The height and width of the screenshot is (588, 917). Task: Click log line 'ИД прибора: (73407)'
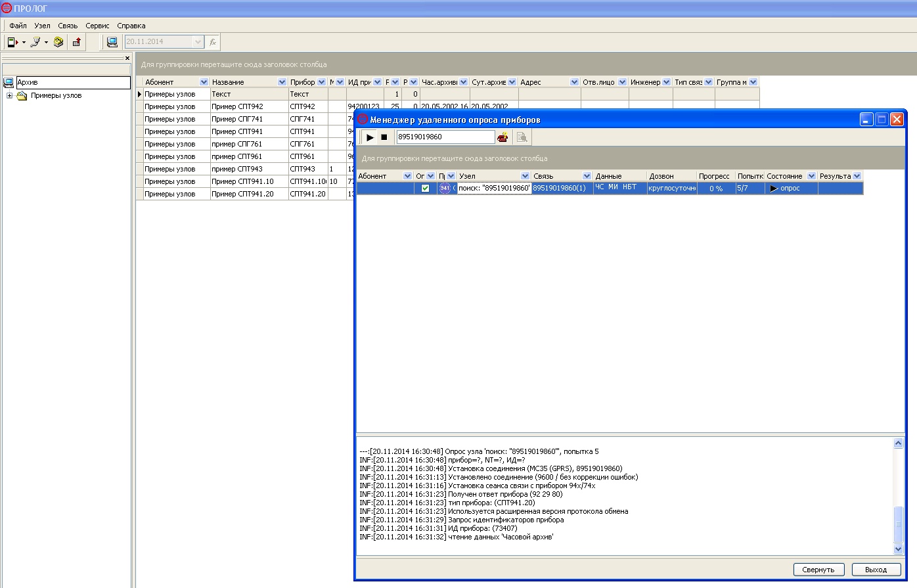coord(438,529)
